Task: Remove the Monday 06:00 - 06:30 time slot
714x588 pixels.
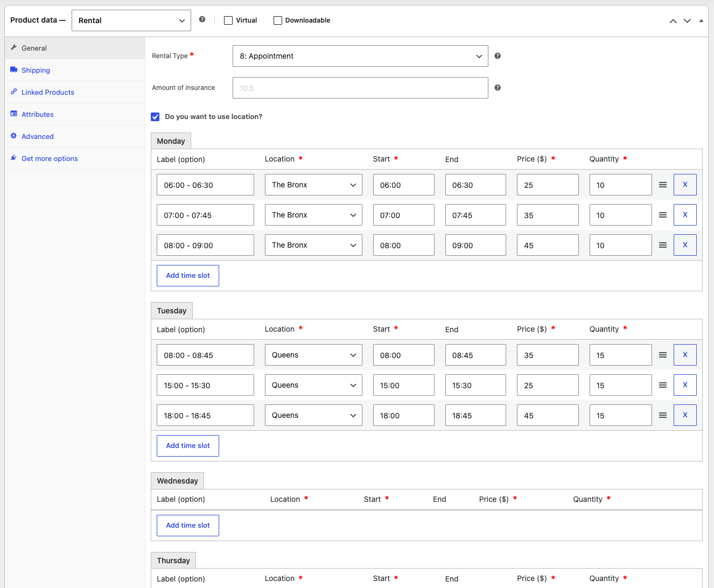Action: (x=685, y=185)
